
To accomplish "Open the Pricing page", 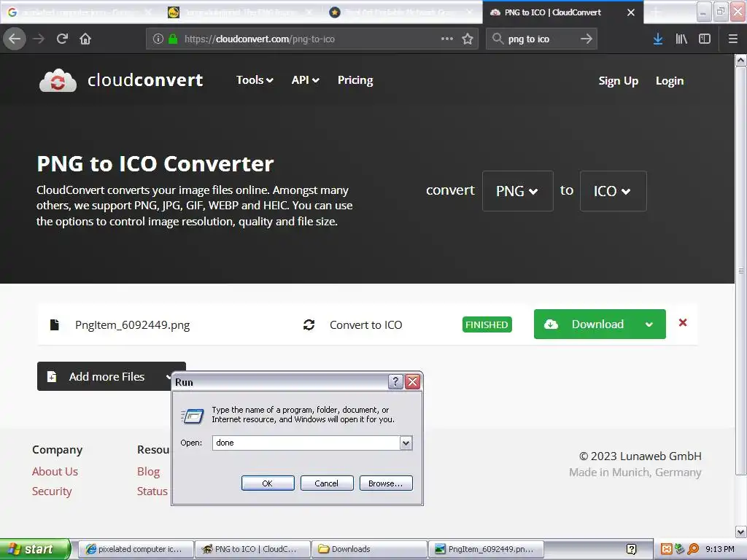I will [355, 80].
